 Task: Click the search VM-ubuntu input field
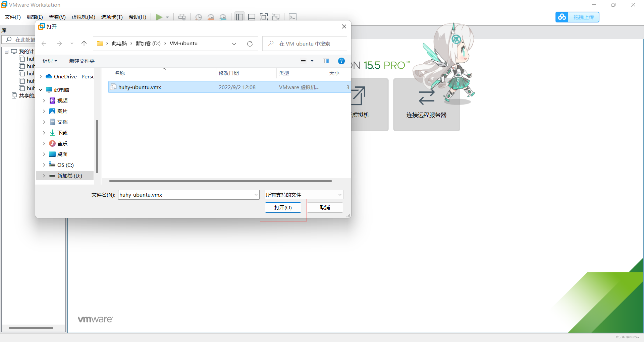click(305, 44)
